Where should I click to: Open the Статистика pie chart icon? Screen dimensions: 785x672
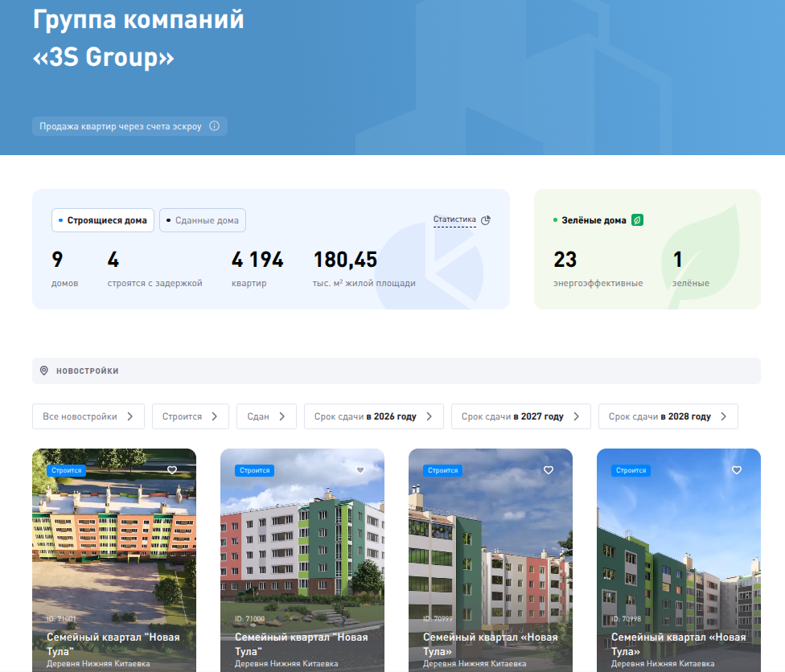[486, 220]
